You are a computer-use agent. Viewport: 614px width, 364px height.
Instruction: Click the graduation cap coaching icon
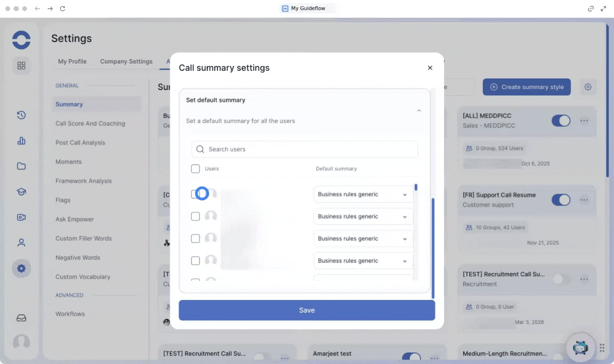point(21,192)
